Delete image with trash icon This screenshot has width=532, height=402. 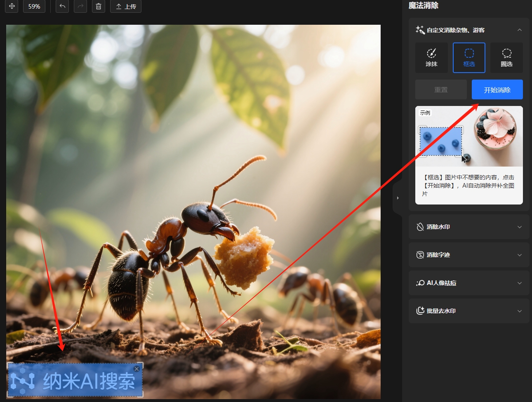(99, 6)
